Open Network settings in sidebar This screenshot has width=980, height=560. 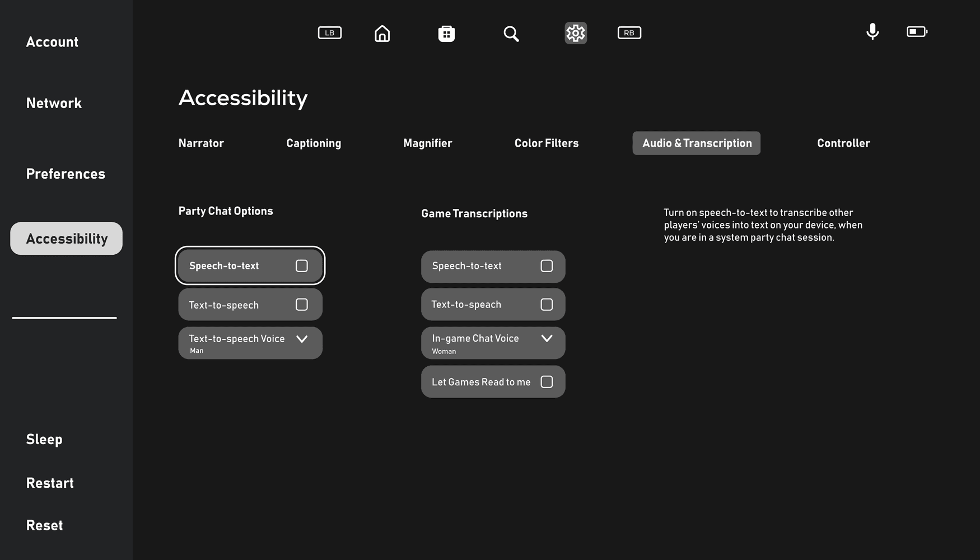54,103
